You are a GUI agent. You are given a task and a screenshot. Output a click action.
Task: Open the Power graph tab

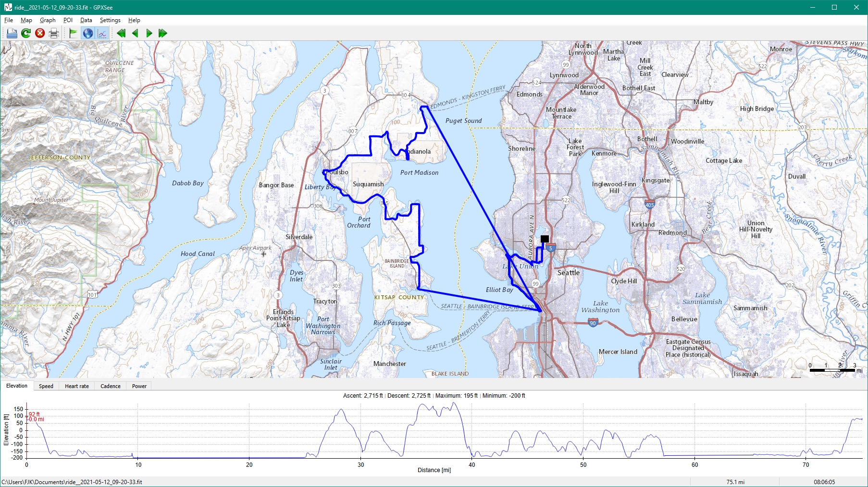(139, 386)
